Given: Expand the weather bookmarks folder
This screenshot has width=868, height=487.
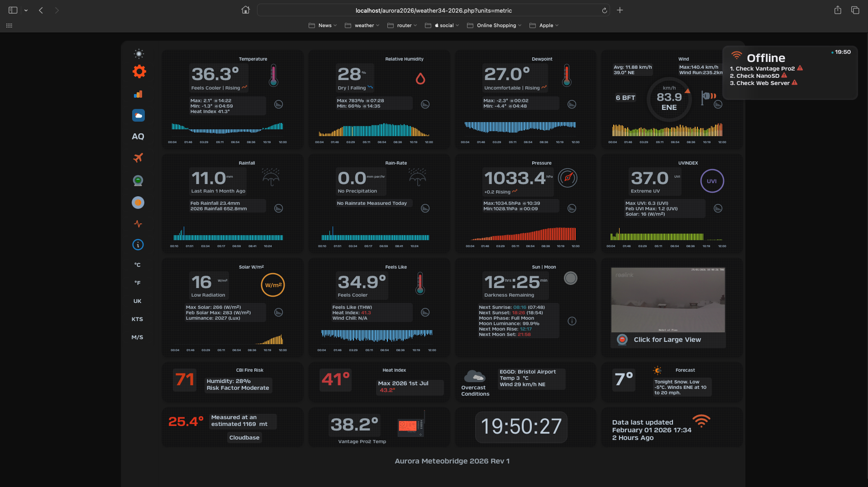Looking at the screenshot, I should (x=362, y=25).
